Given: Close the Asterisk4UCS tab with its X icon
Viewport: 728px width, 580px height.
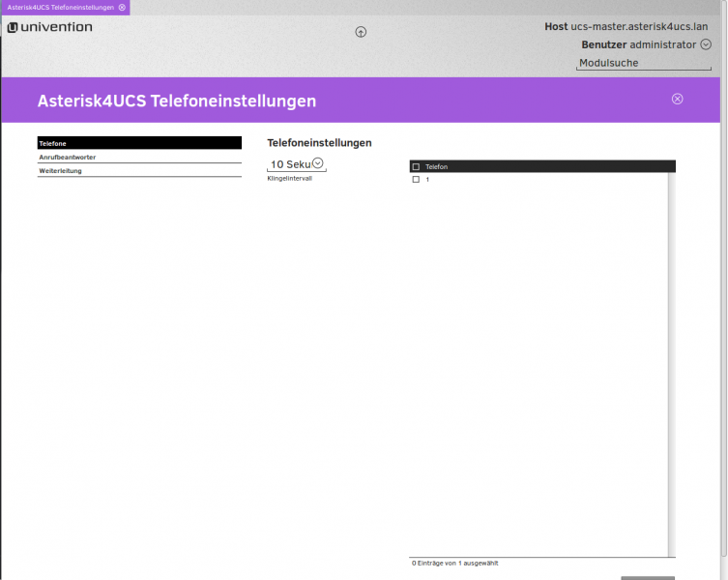Looking at the screenshot, I should [122, 8].
